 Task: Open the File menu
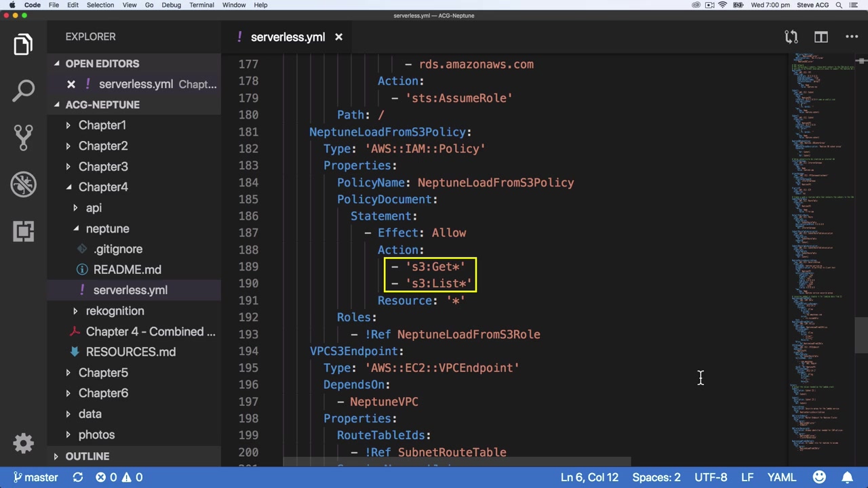click(x=54, y=5)
